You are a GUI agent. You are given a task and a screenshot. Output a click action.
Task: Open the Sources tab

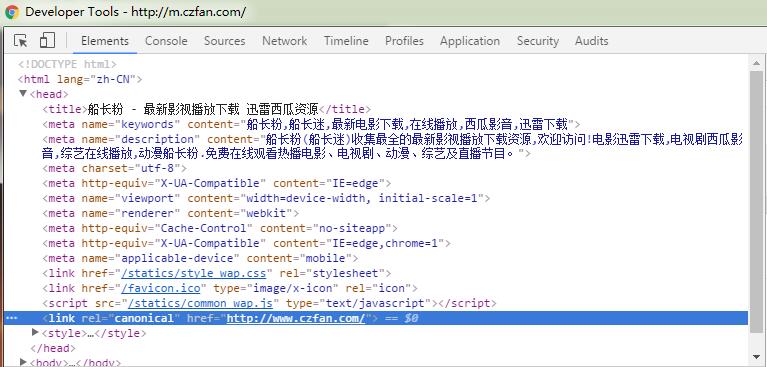tap(225, 41)
